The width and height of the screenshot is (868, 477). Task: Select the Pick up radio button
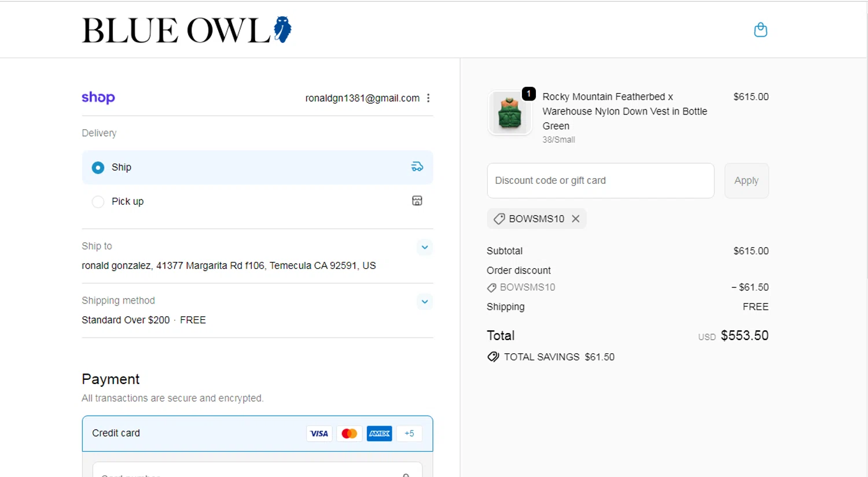coord(98,202)
